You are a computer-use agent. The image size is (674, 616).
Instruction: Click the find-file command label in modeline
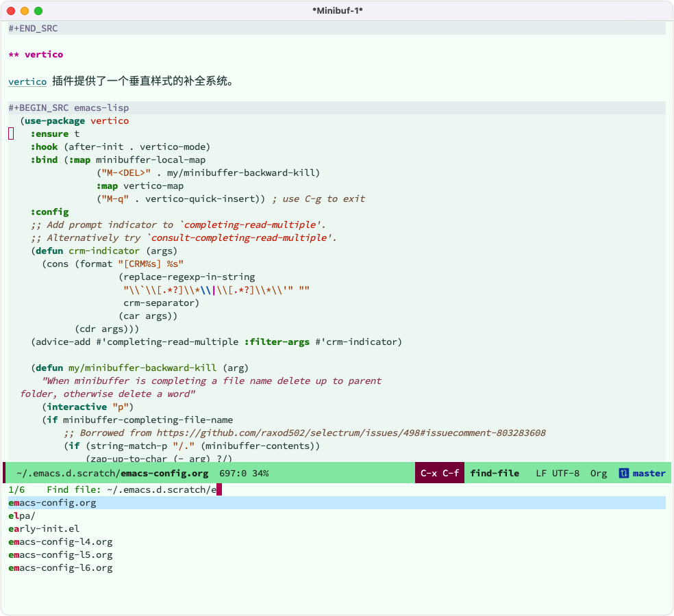(495, 474)
